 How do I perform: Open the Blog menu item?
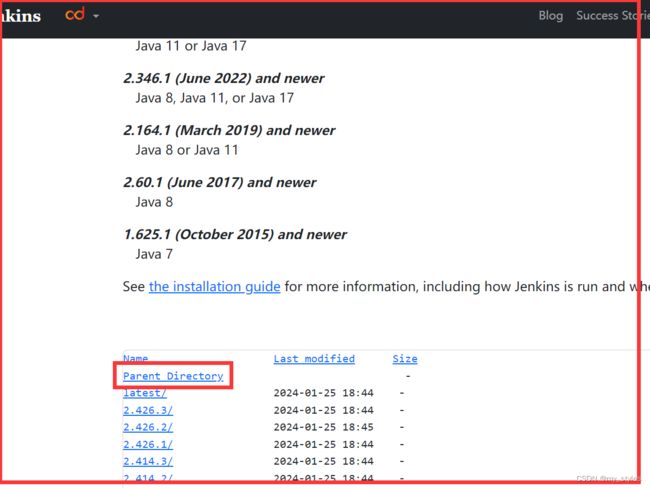coord(551,16)
